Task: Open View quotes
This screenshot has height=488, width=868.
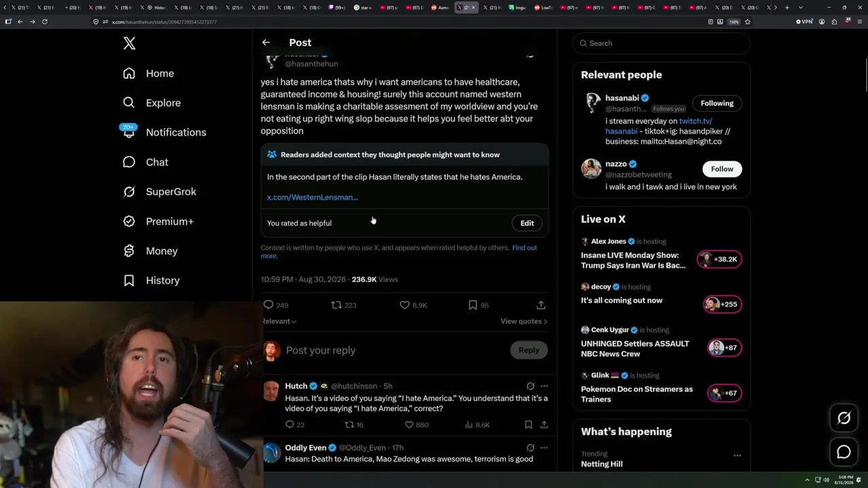Action: [x=524, y=321]
